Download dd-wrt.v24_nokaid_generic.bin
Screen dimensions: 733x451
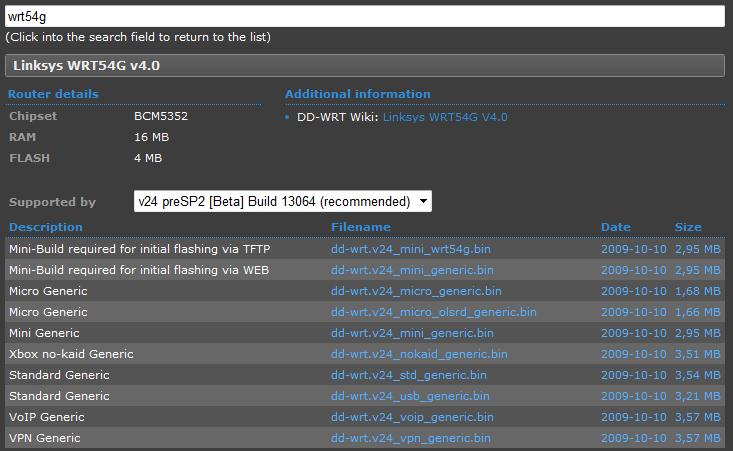(419, 354)
